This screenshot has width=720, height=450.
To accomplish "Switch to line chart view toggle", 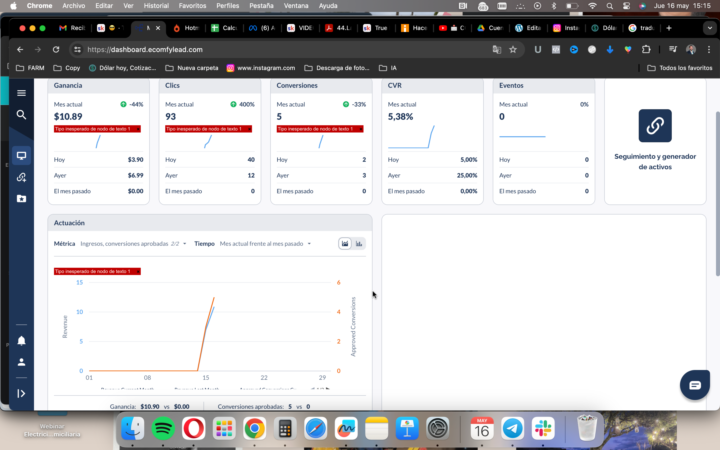I will pos(345,244).
